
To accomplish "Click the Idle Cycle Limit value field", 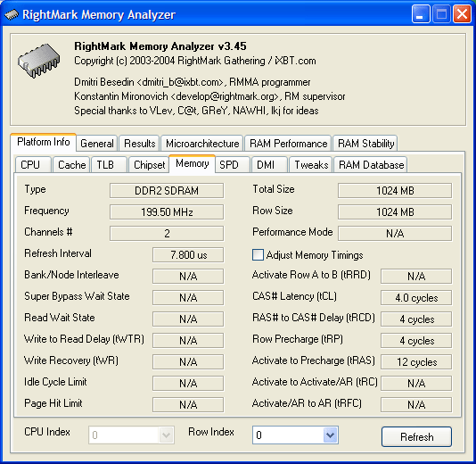I will [188, 383].
